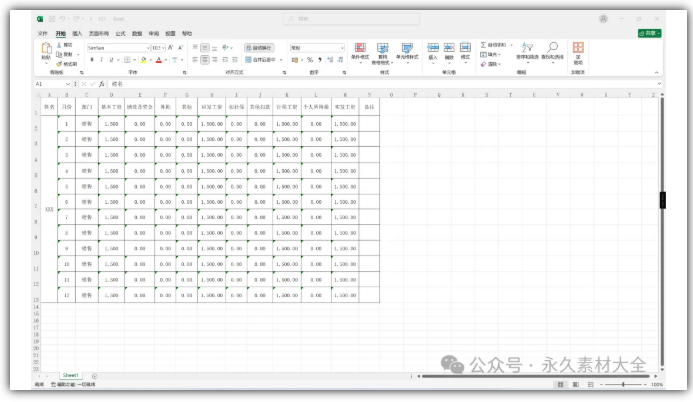Open the 插入 (Insert) ribbon tab
The image size is (693, 402).
click(77, 33)
